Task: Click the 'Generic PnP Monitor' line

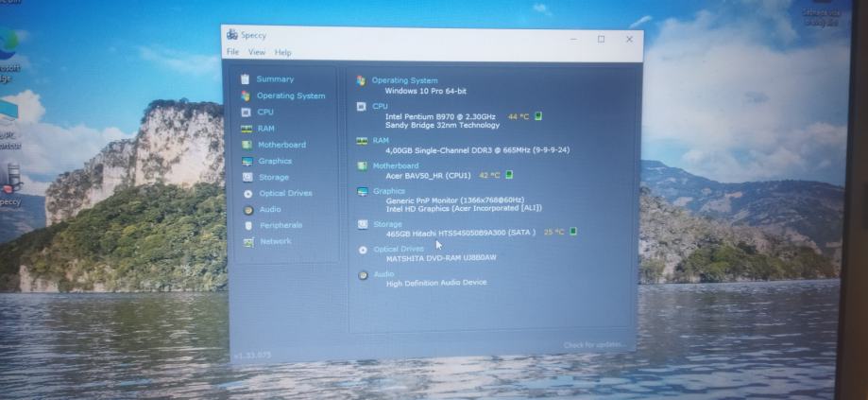Action: coord(455,200)
